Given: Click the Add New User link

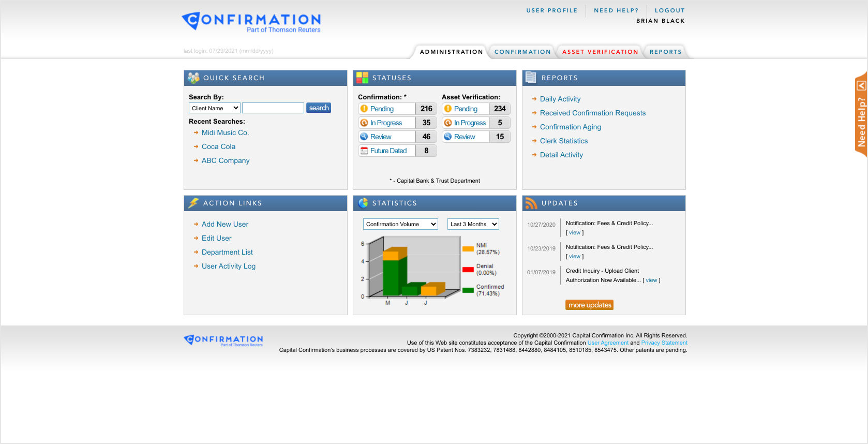Looking at the screenshot, I should [x=225, y=224].
